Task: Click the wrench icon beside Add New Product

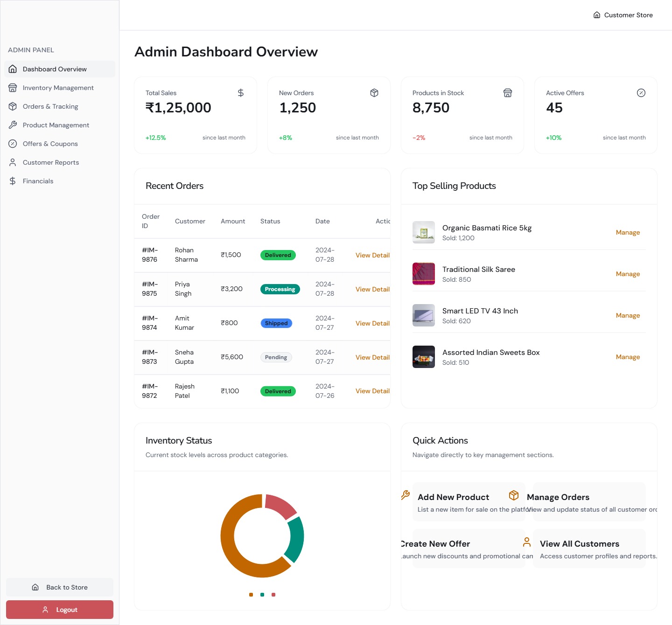Action: point(406,495)
